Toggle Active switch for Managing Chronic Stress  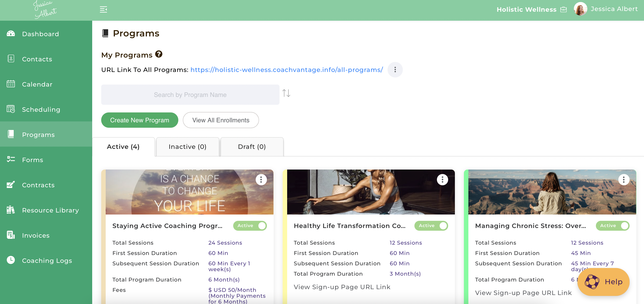coord(613,226)
